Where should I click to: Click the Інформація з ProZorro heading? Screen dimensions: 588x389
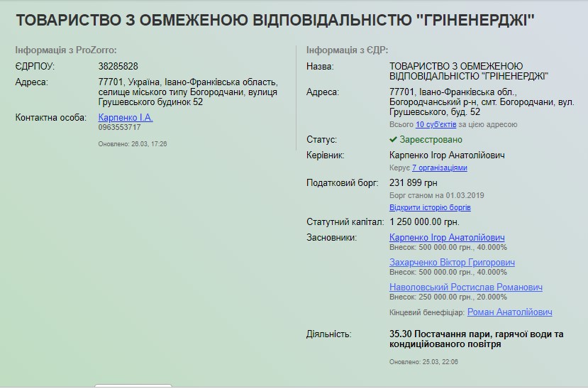tap(66, 50)
